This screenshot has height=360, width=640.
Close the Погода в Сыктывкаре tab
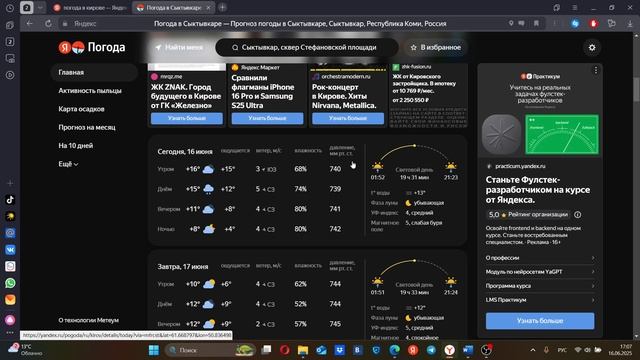tap(208, 8)
